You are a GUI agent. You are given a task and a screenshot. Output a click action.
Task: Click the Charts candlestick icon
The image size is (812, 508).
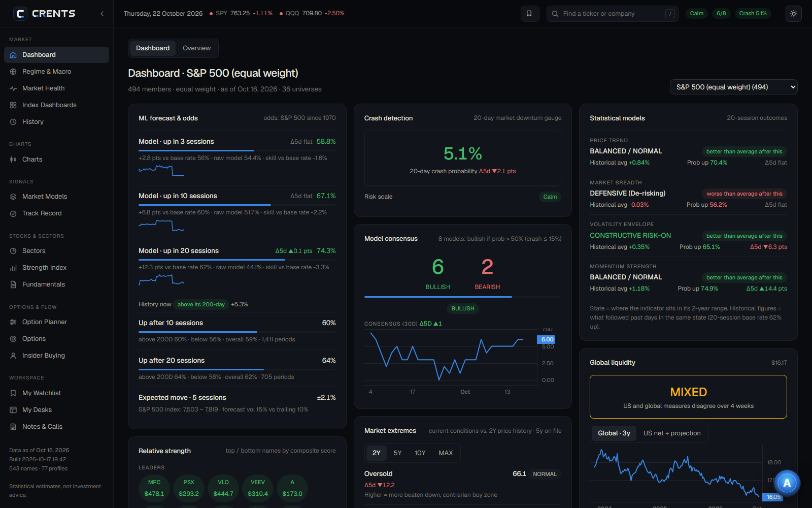pyautogui.click(x=13, y=160)
